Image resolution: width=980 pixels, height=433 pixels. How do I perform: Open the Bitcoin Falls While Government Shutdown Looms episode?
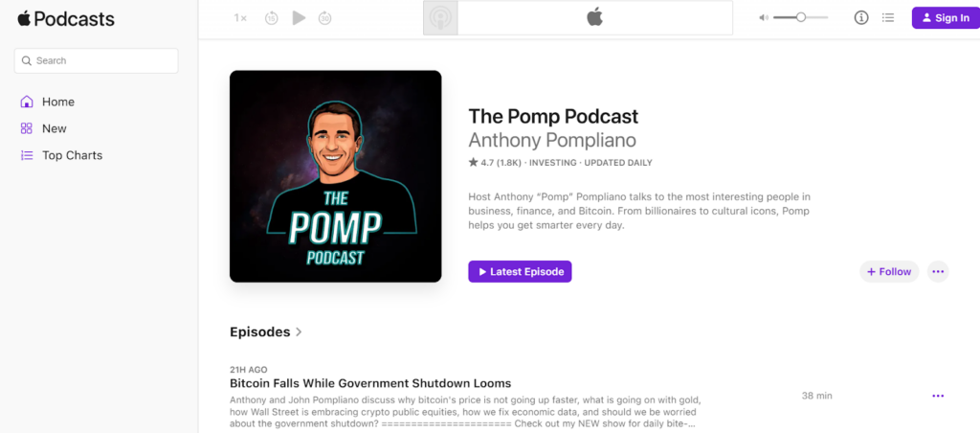click(370, 383)
